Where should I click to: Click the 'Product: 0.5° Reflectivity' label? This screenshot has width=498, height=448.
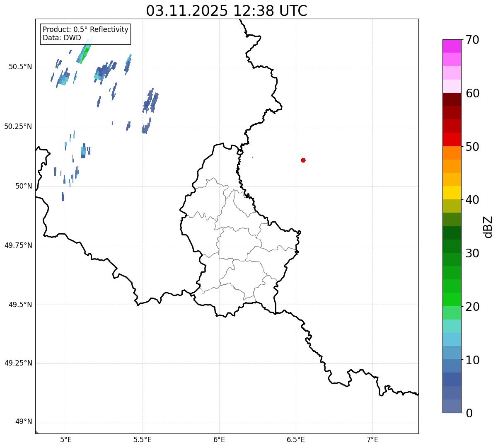(x=86, y=30)
